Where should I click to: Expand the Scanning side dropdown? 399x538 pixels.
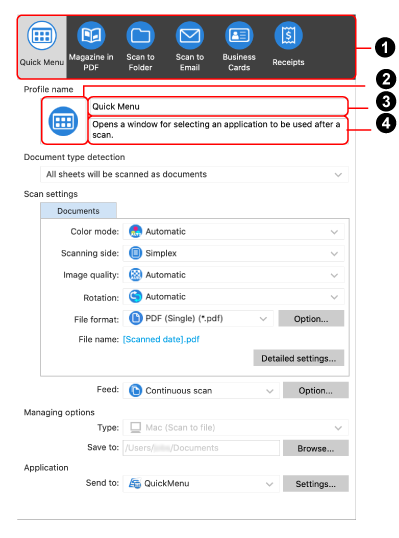click(233, 253)
